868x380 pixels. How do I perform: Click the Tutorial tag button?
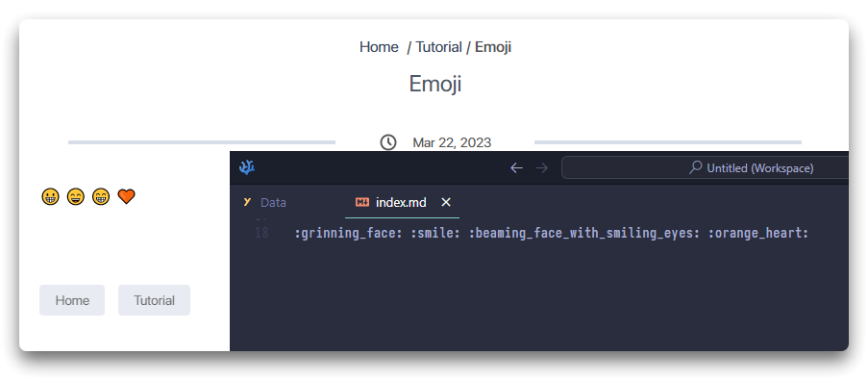click(154, 300)
